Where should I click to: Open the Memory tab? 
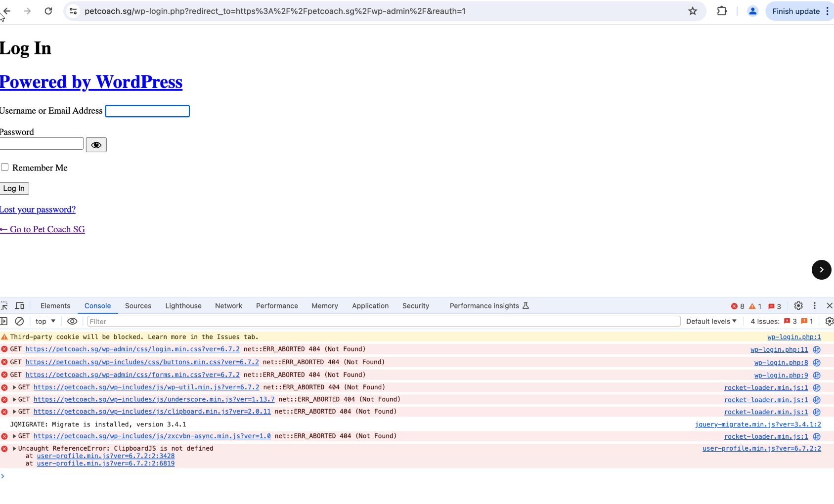tap(325, 306)
